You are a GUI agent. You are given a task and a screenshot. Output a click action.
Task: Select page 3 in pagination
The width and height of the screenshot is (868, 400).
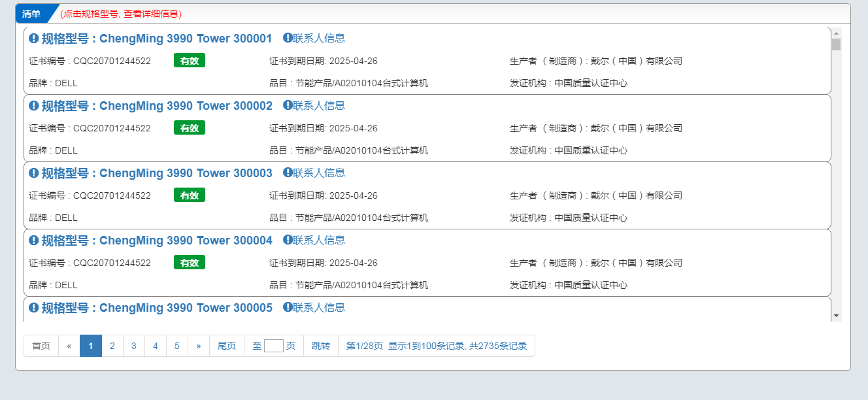134,346
